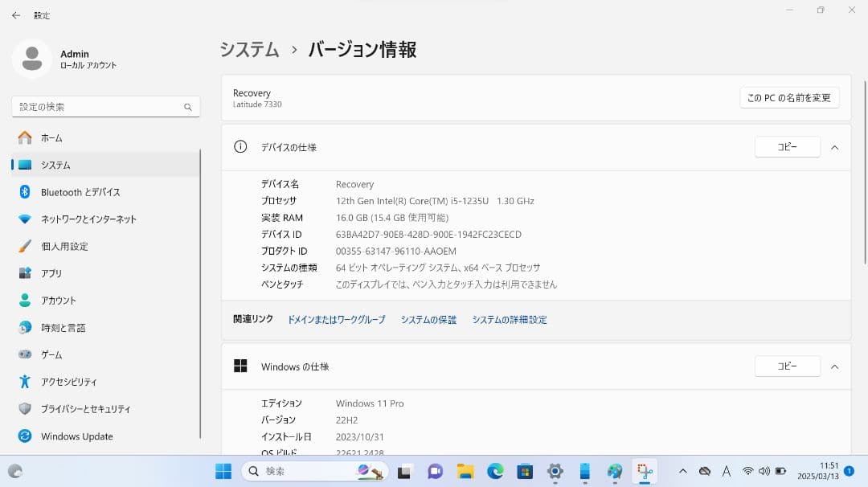
Task: Show hidden icons in the system tray
Action: point(683,472)
